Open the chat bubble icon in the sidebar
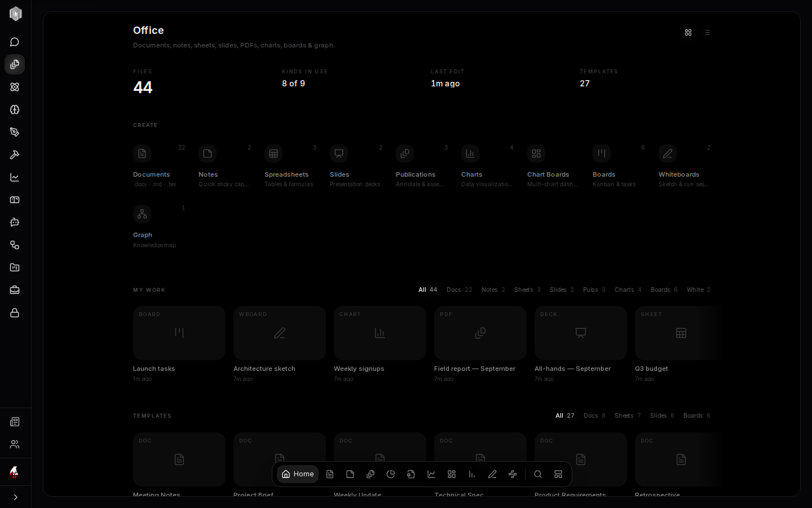 pyautogui.click(x=15, y=42)
